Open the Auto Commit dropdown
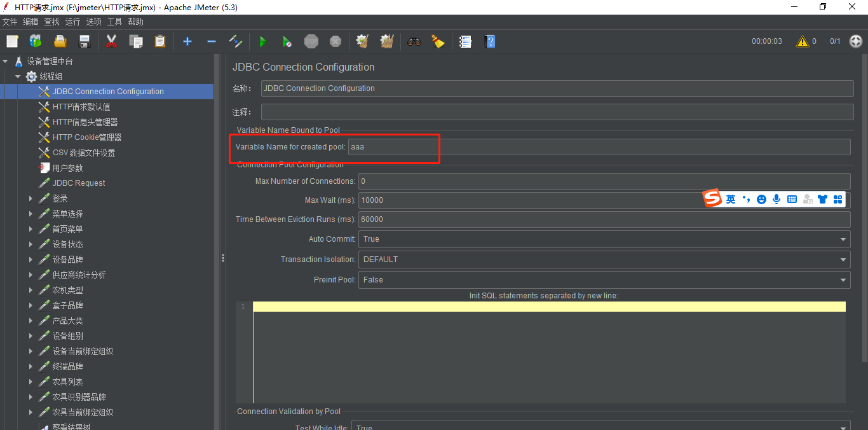This screenshot has height=430, width=868. tap(604, 239)
